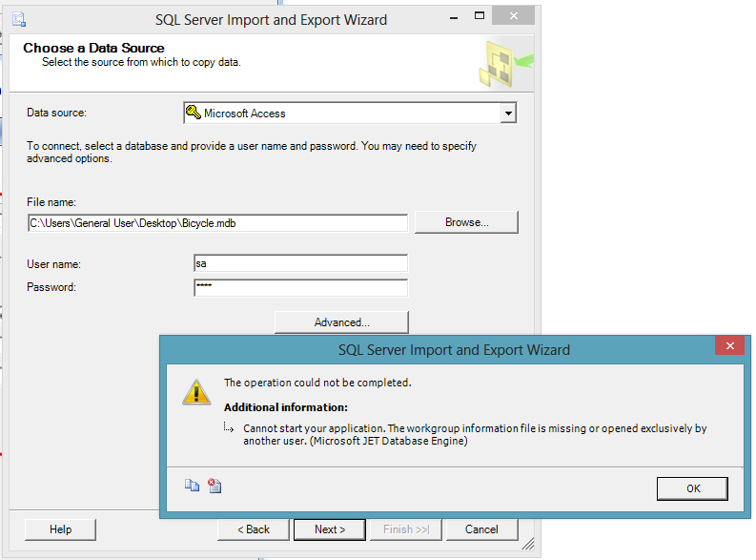Click the show technical details icon in error dialog

pos(215,486)
